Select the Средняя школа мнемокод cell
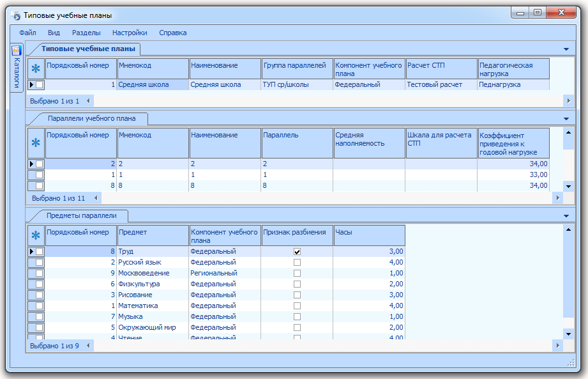Image resolution: width=588 pixels, height=379 pixels. [x=153, y=85]
